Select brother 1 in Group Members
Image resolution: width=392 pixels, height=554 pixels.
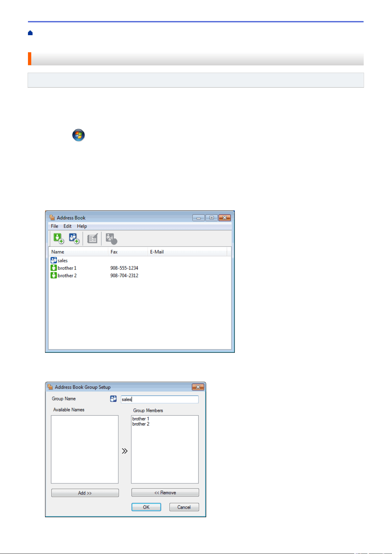(141, 419)
